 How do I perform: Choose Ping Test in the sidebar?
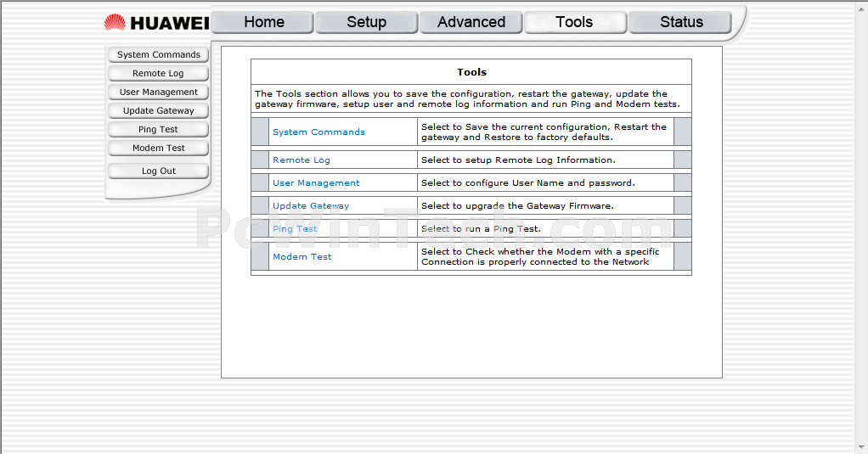158,129
